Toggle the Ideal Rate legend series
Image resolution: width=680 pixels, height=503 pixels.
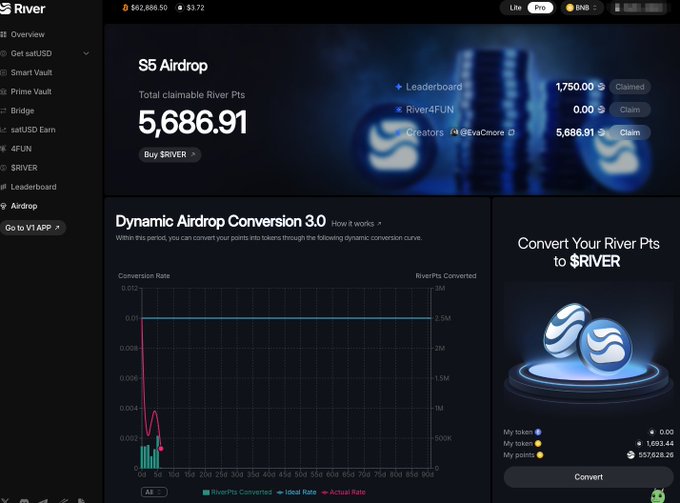coord(297,492)
